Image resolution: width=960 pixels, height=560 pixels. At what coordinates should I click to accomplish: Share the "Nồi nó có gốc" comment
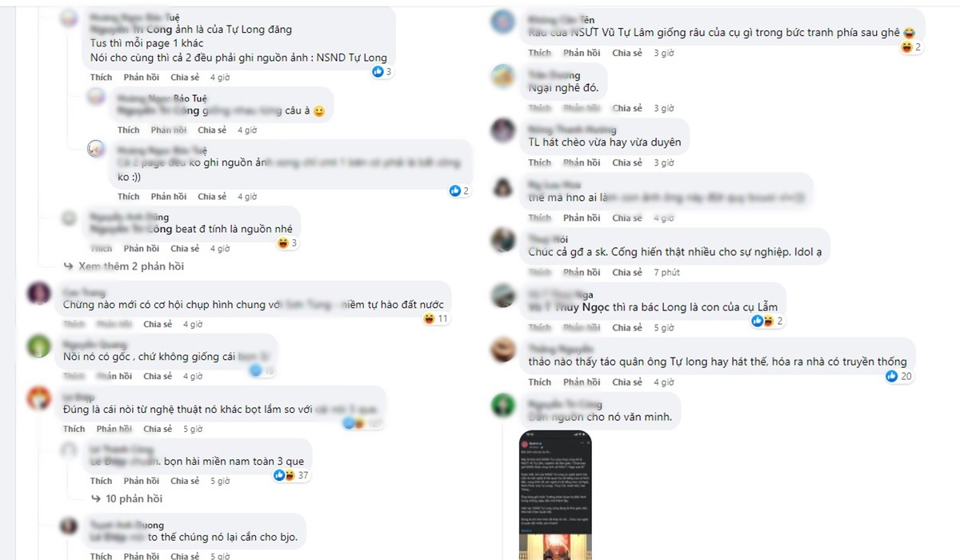pos(158,376)
